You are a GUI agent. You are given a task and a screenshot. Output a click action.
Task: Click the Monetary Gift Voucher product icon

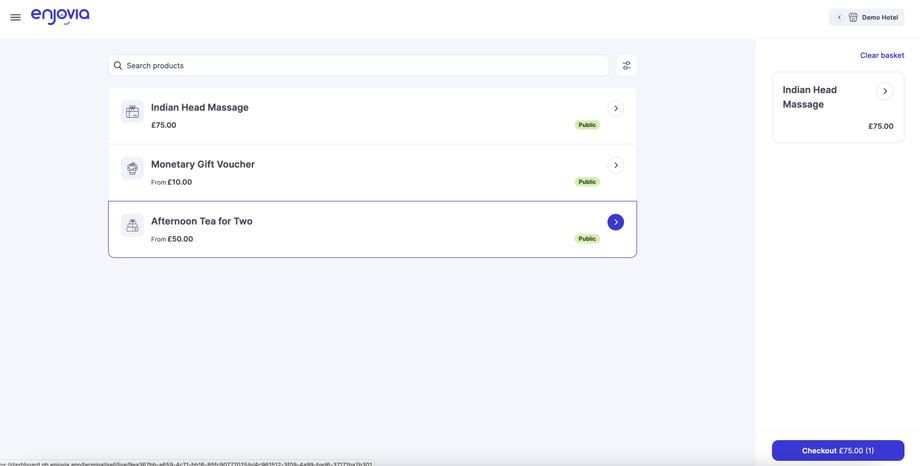pos(132,169)
